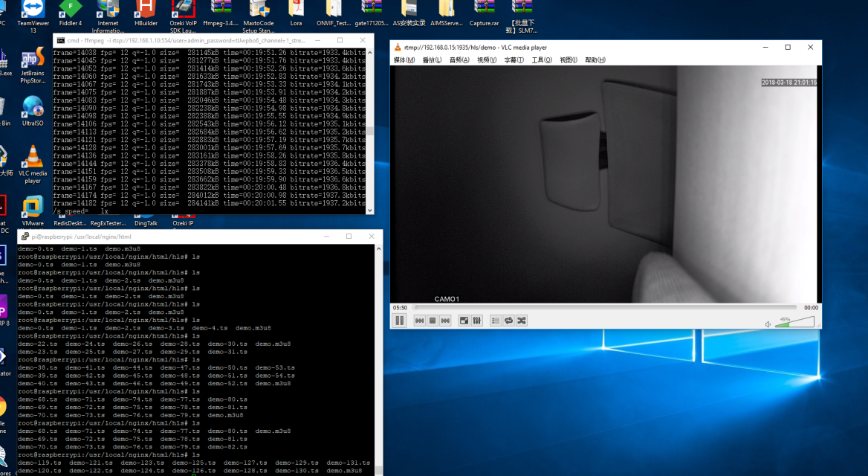This screenshot has height=476, width=868.
Task: Click the scroll-down arrow in cmd window
Action: [369, 210]
